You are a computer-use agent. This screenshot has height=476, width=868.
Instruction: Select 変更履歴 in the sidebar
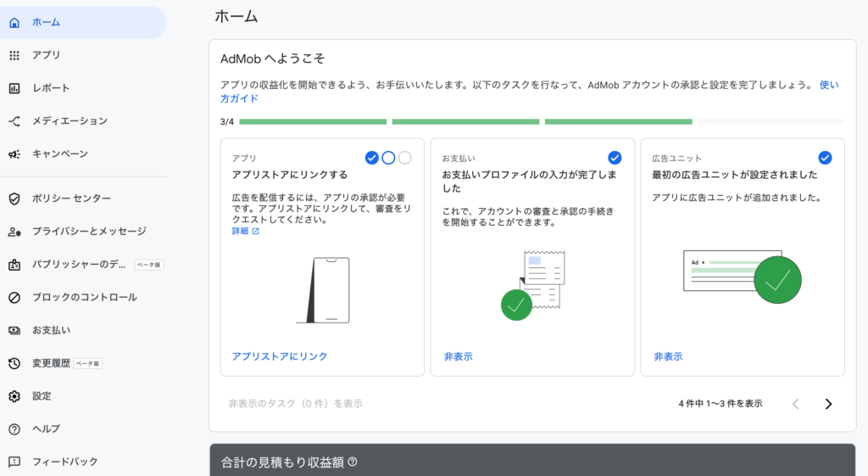(x=51, y=363)
